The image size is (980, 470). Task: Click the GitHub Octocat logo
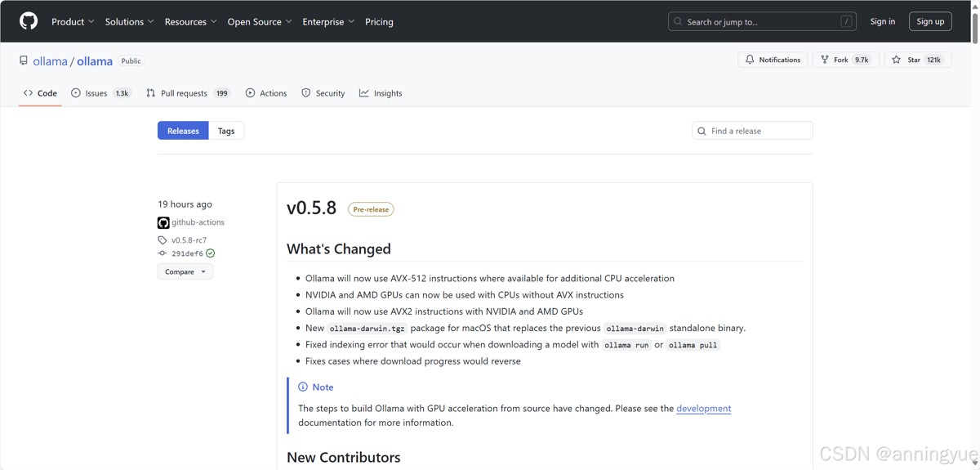[29, 21]
